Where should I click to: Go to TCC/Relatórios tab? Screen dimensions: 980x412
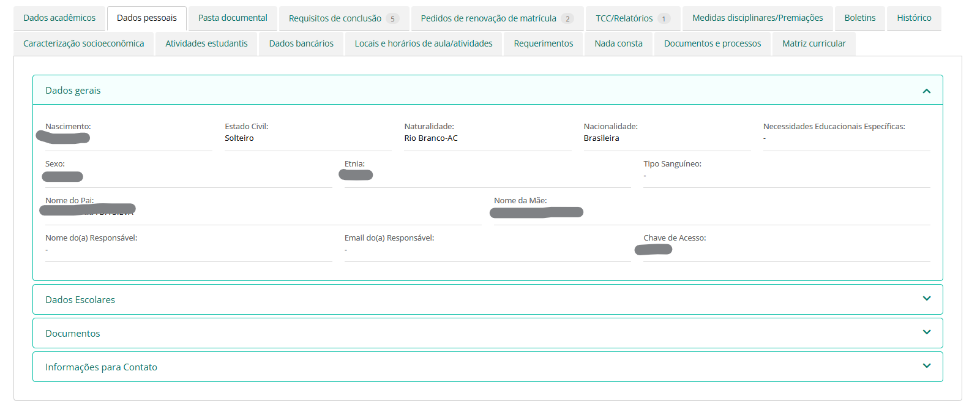[x=632, y=18]
